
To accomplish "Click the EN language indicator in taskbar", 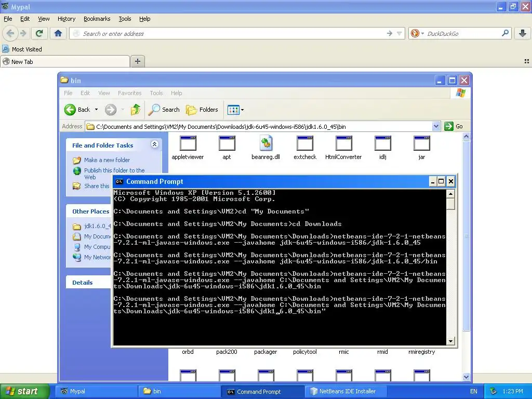I will coord(474,391).
